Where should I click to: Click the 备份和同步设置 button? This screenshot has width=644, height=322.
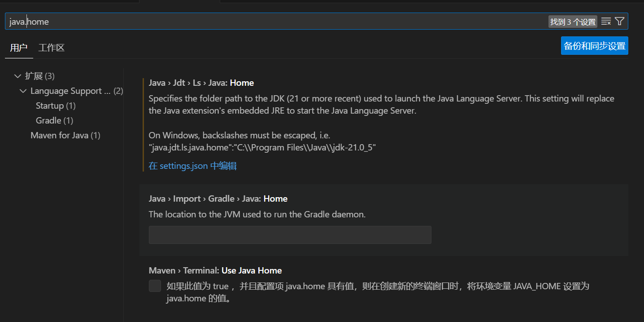pos(594,45)
